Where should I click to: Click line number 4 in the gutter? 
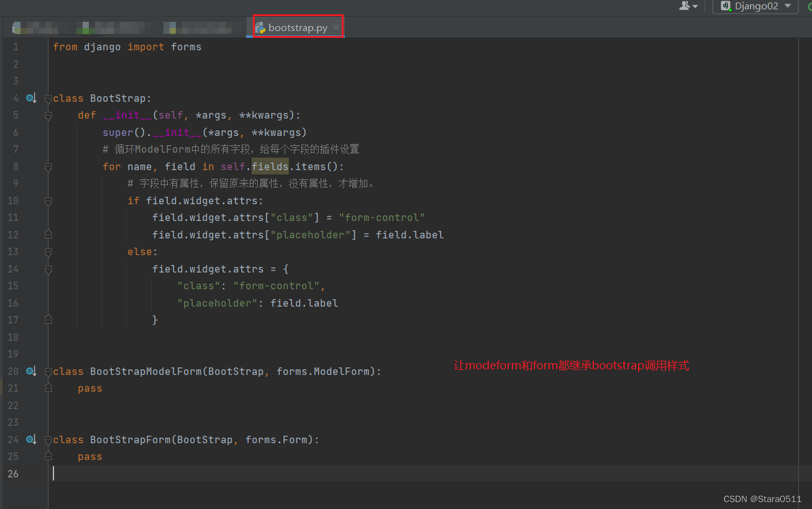click(16, 98)
